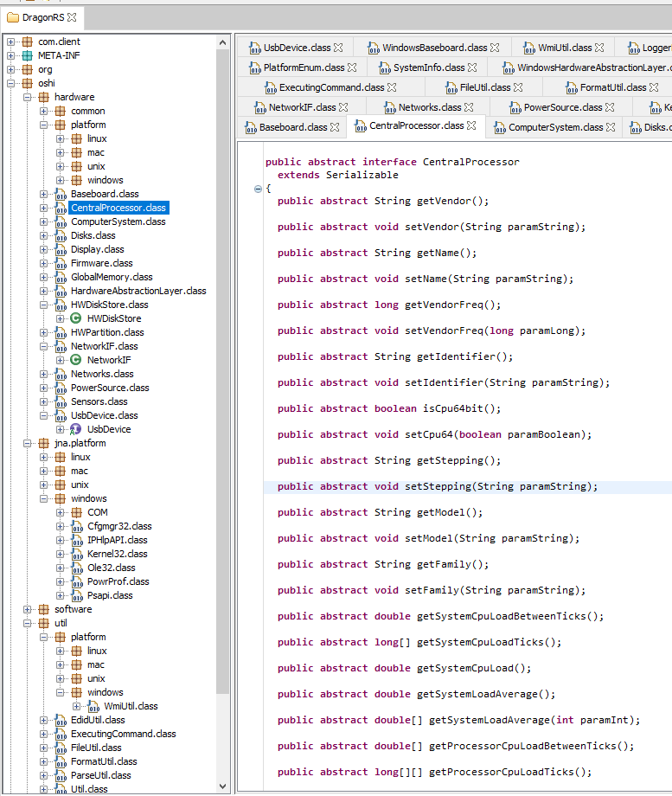This screenshot has width=672, height=796.
Task: Click the getProcessorCpuLoadTicks method line
Action: pos(434,772)
